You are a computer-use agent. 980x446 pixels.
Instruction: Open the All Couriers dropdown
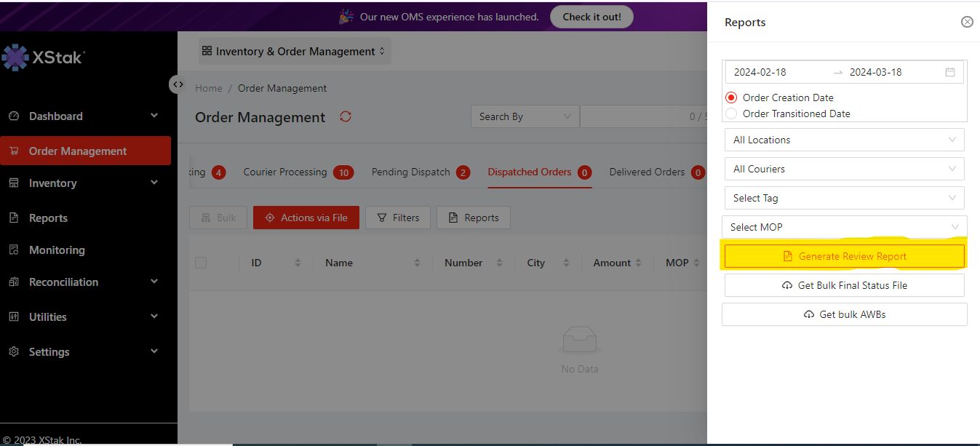point(844,169)
